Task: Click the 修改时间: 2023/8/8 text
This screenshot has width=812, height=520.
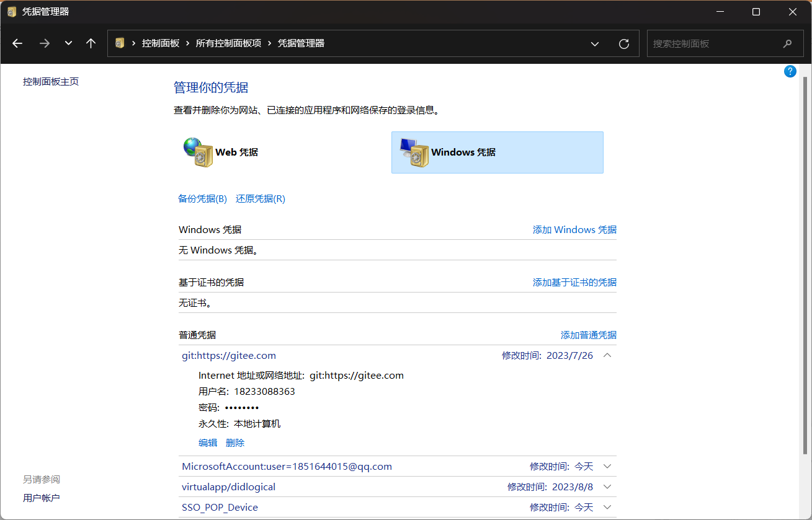Action: [550, 487]
